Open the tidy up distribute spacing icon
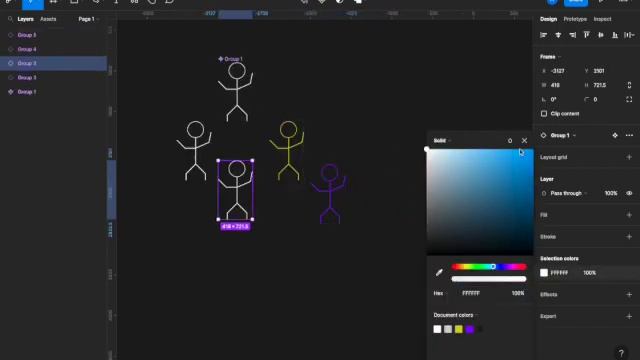This screenshot has width=640, height=360. click(629, 35)
